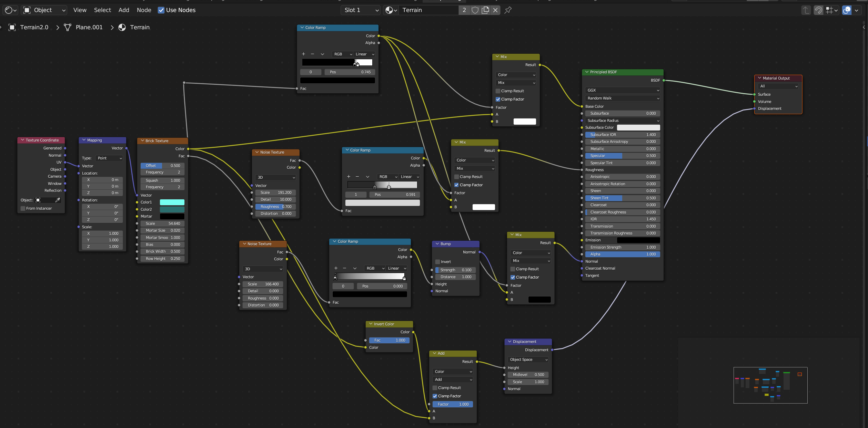Open the Add menu

124,10
